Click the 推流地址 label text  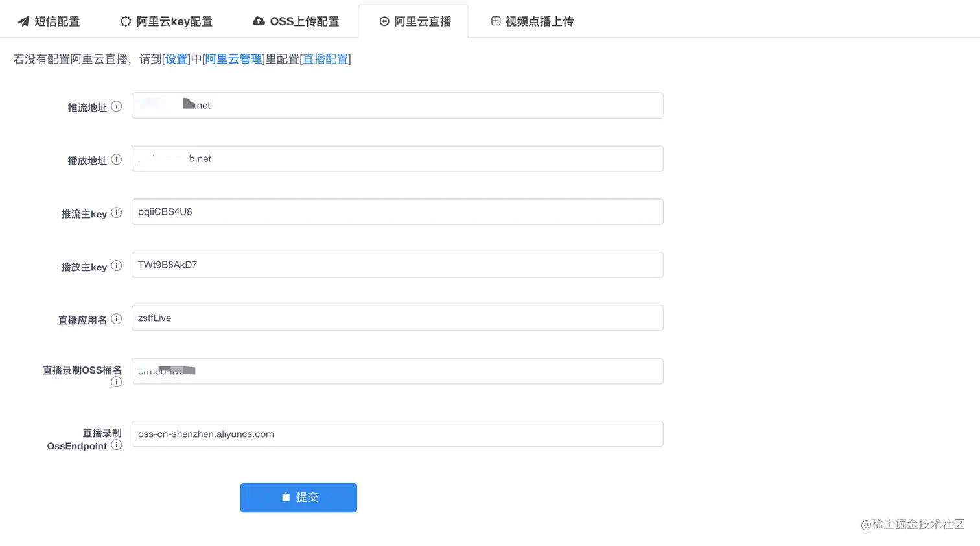coord(87,108)
